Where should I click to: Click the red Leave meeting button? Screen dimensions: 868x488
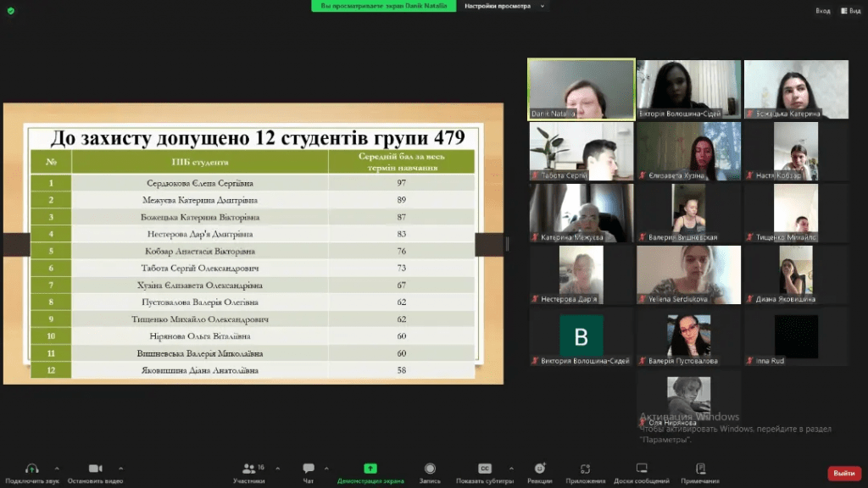tap(843, 473)
